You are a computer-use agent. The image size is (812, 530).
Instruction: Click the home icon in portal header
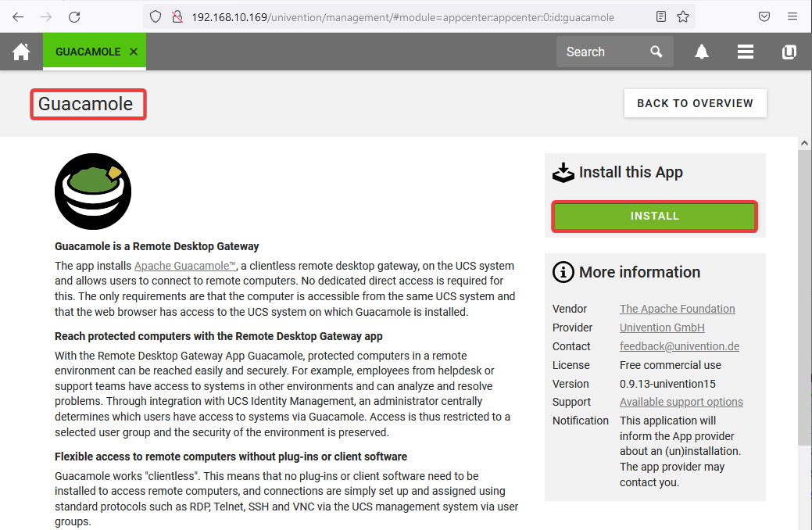[x=21, y=52]
